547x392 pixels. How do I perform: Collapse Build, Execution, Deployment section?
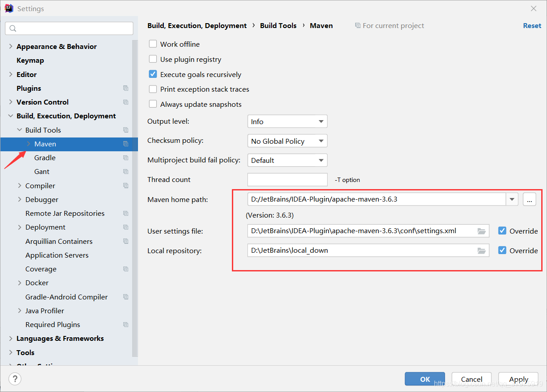click(11, 116)
